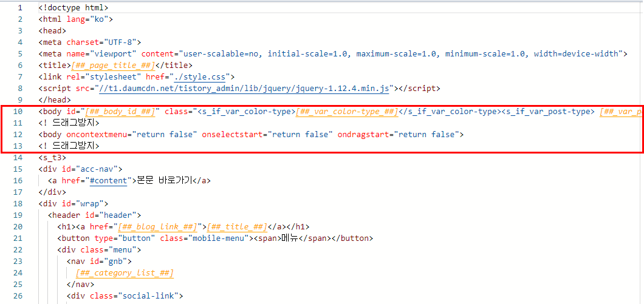
Task: Click the second 드래그방지 comment on line 13
Action: 69,146
